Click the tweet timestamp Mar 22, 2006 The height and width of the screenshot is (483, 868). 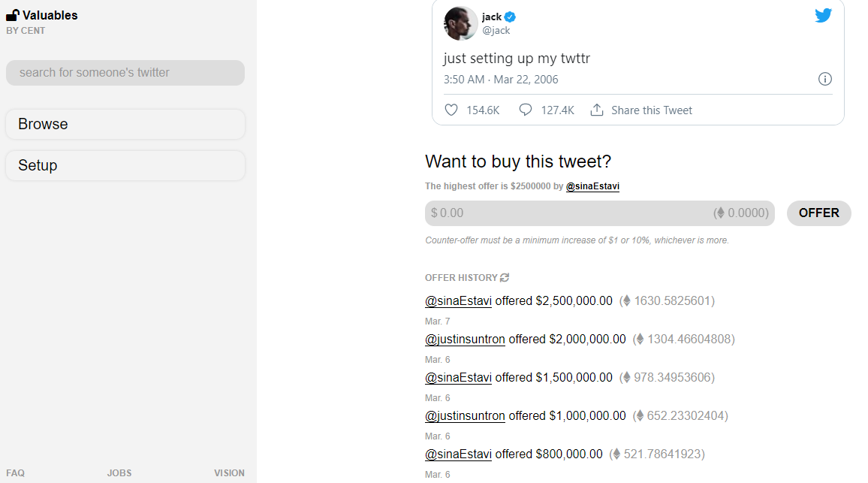click(501, 80)
